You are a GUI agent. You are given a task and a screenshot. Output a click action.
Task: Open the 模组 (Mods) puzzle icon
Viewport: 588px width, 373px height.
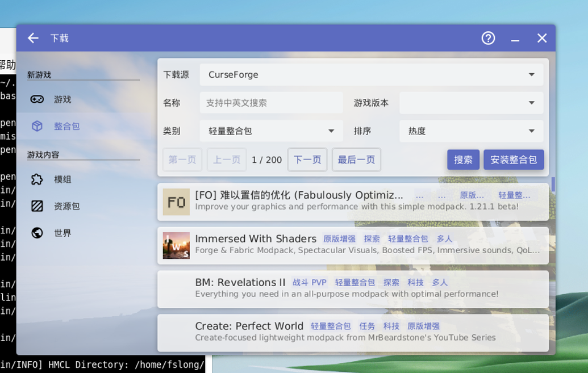36,179
